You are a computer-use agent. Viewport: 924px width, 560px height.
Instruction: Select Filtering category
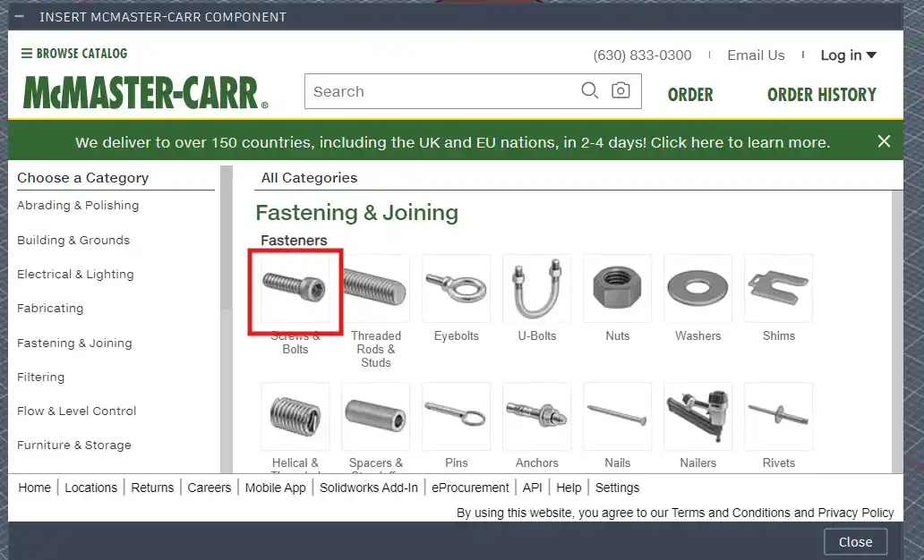click(x=40, y=378)
